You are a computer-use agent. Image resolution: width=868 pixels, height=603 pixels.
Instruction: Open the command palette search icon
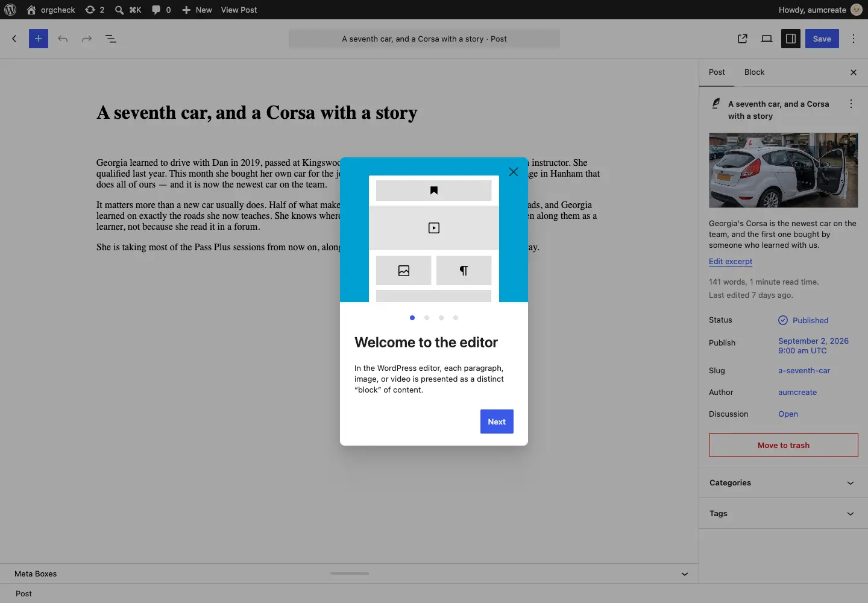[128, 10]
